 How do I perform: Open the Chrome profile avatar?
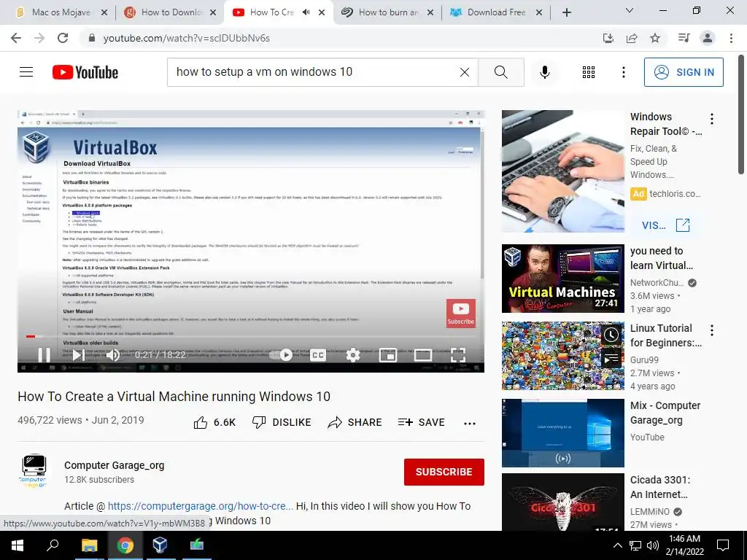coord(708,38)
